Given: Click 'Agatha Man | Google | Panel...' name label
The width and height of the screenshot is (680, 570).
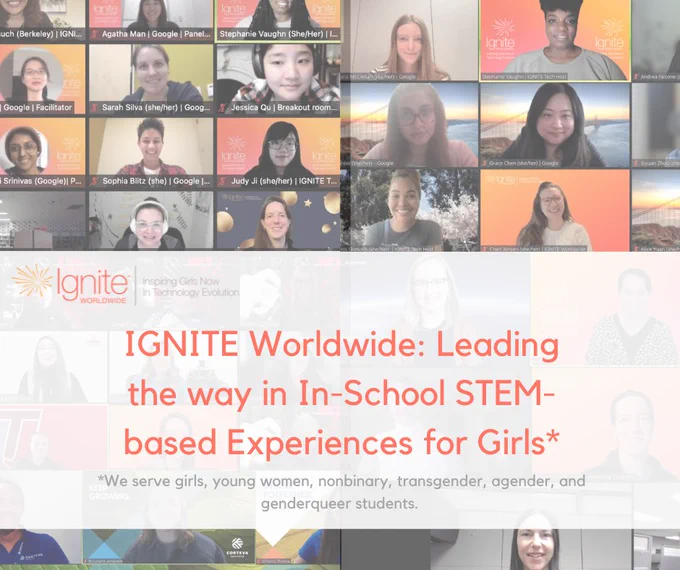Looking at the screenshot, I should pyautogui.click(x=156, y=34).
